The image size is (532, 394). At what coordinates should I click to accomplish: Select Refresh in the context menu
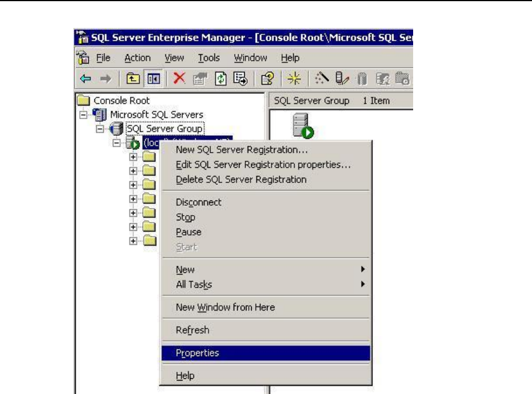click(266, 330)
